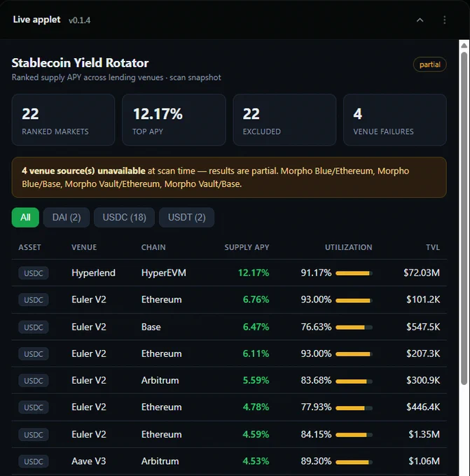470x476 pixels.
Task: Click the 4.53% supply APY value
Action: click(256, 461)
